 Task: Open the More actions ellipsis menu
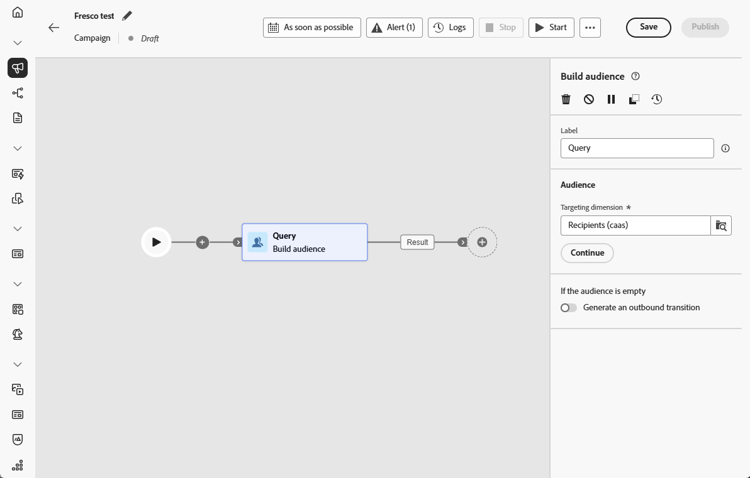coord(590,28)
